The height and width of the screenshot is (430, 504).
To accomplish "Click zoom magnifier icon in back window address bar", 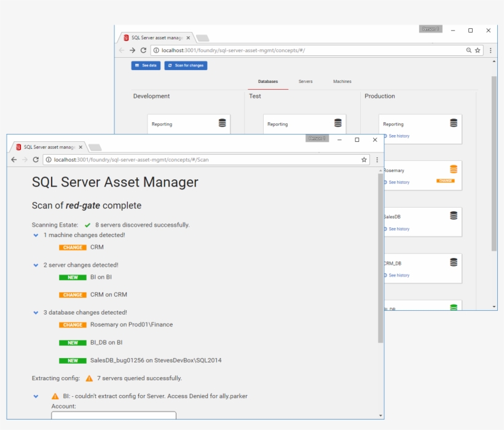I will pos(469,50).
